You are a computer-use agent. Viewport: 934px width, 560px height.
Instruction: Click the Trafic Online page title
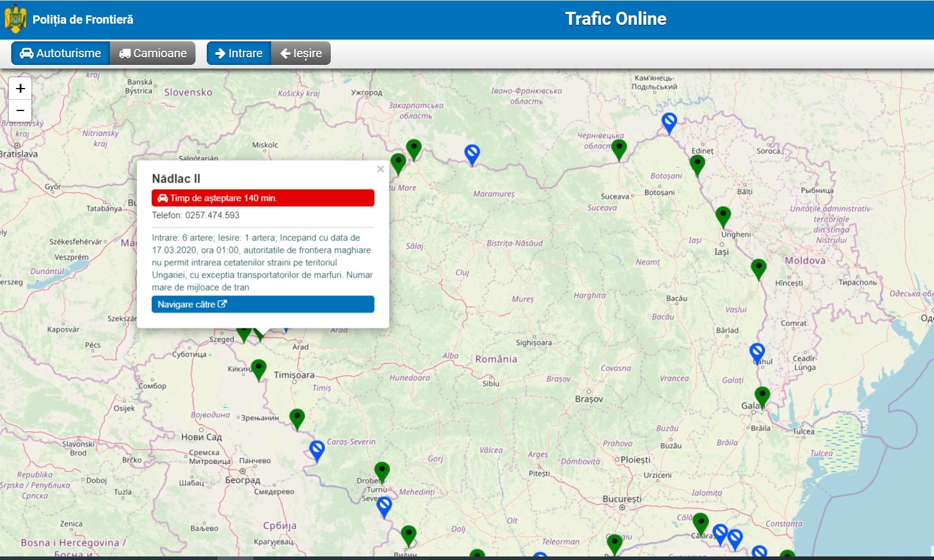click(616, 19)
